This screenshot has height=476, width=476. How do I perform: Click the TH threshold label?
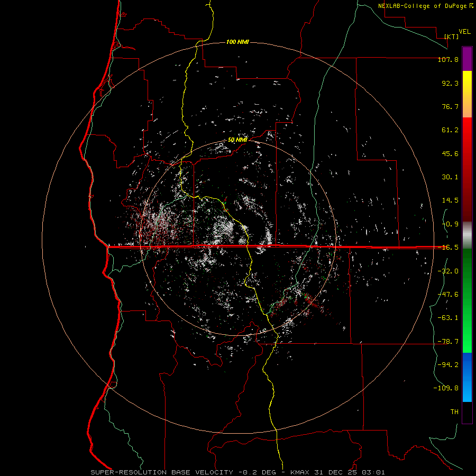pyautogui.click(x=454, y=412)
